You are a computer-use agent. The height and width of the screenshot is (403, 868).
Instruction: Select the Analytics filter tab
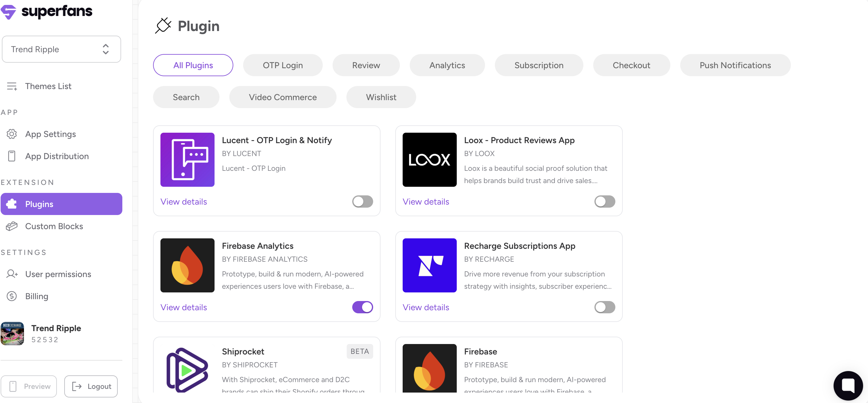[447, 65]
